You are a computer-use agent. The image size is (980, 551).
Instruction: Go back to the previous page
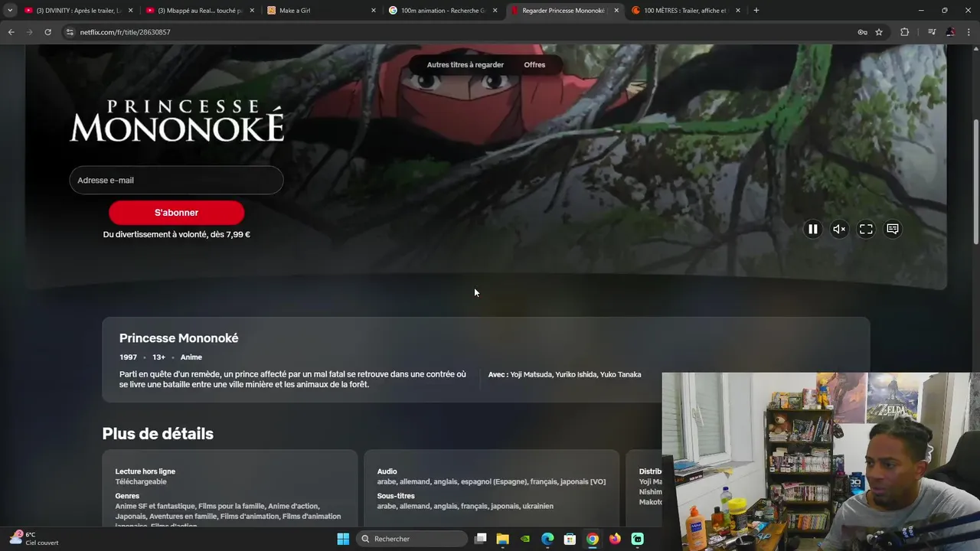tap(11, 32)
